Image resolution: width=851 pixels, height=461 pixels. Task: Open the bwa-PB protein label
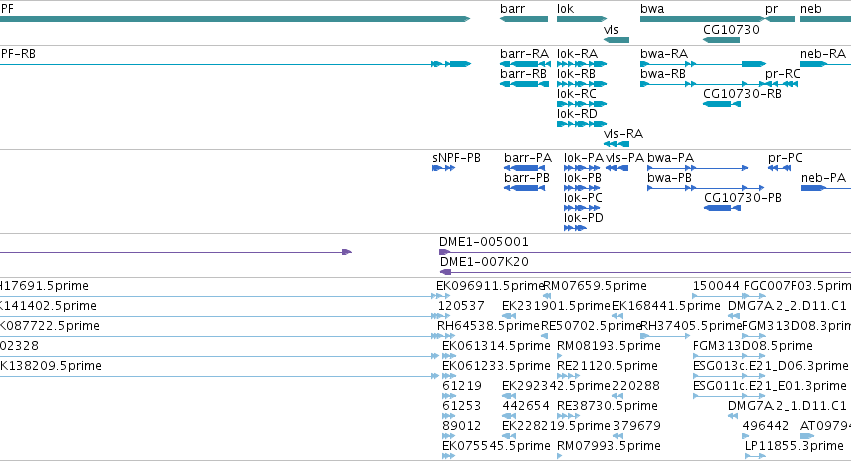click(x=670, y=178)
